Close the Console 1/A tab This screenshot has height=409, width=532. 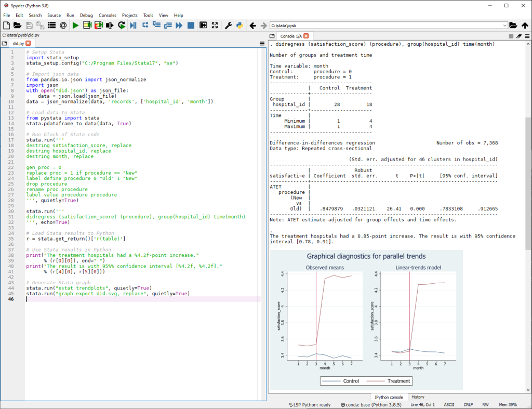(x=306, y=36)
